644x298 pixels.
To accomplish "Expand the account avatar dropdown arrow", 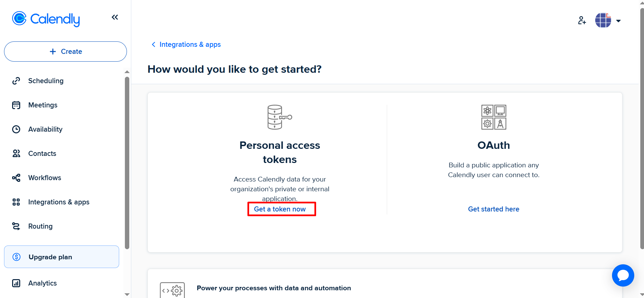I will [x=618, y=21].
